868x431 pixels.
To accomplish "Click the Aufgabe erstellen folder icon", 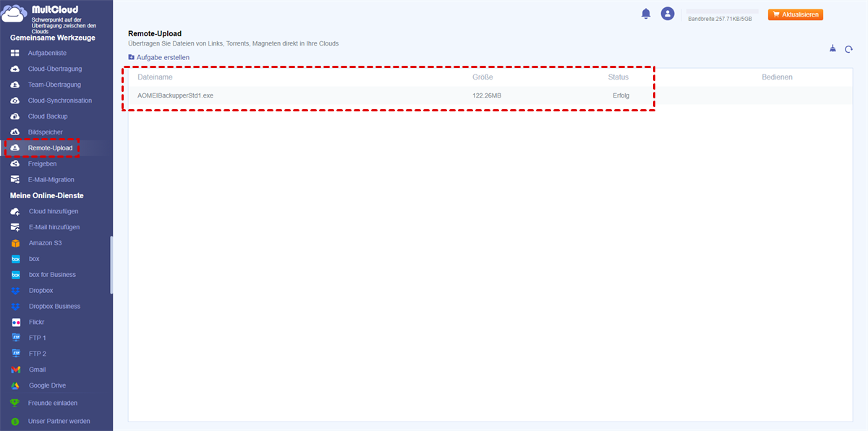I will (132, 57).
